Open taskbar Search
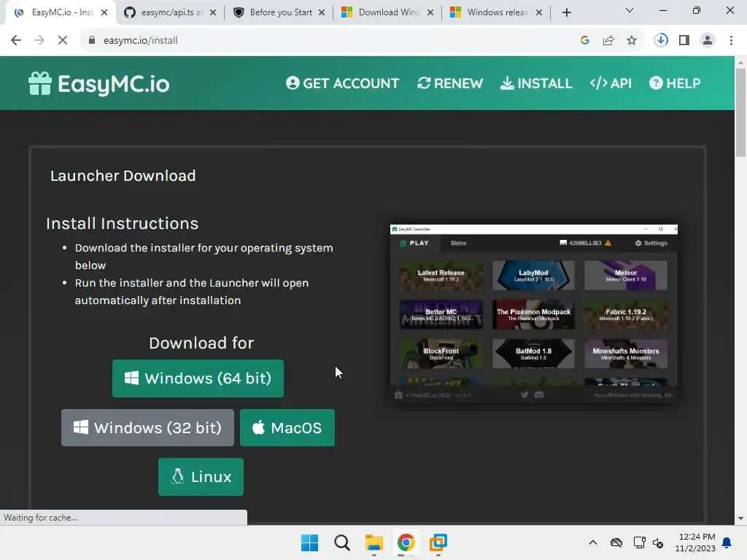747x560 pixels. (342, 542)
